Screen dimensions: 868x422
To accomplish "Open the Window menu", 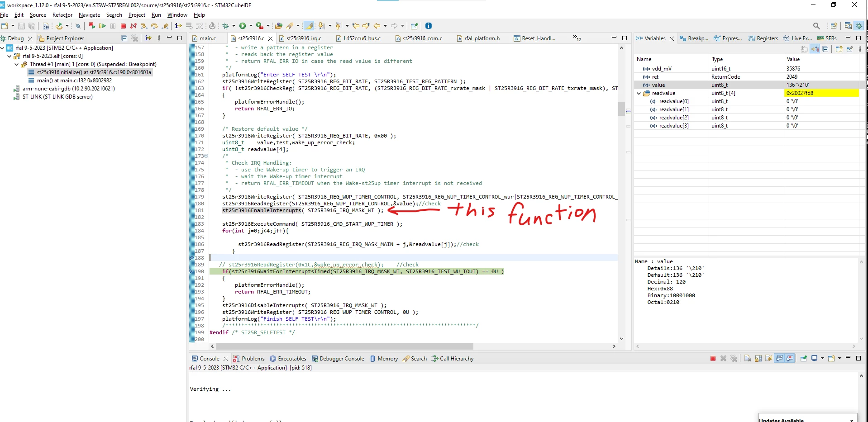I will pyautogui.click(x=177, y=15).
